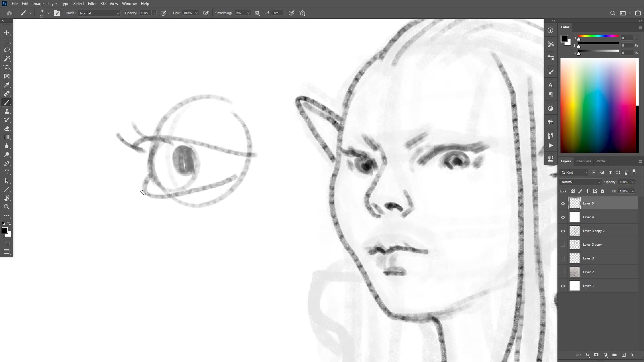Toggle visibility of Layer 1

(x=563, y=286)
